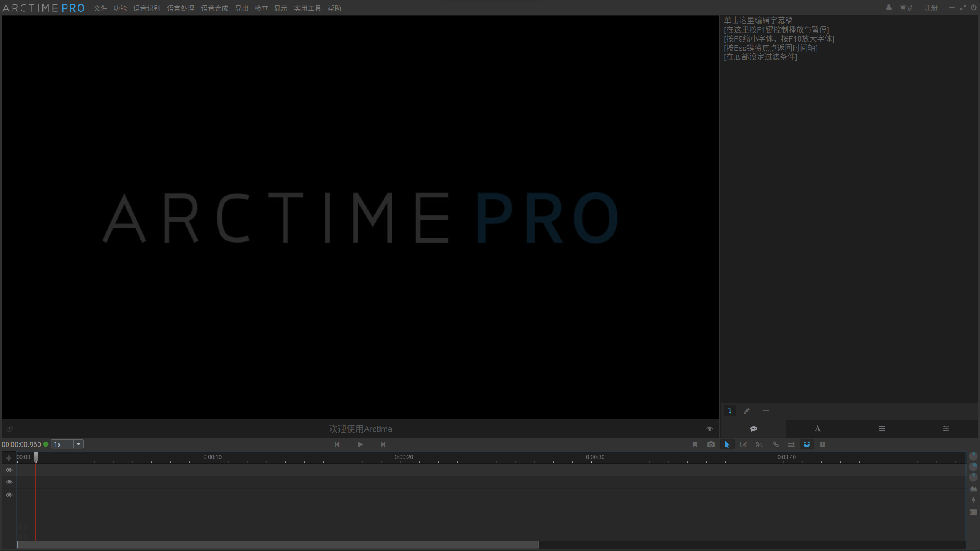The width and height of the screenshot is (980, 551).
Task: Click the 登录 login link
Action: pos(906,8)
